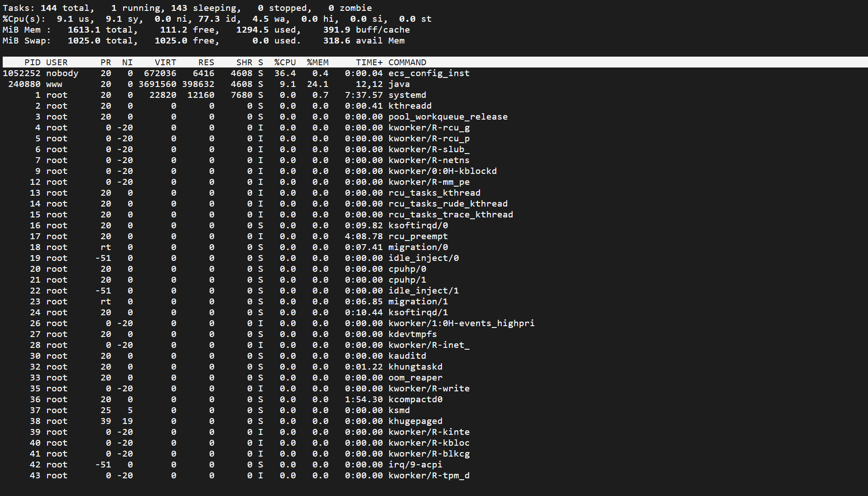Select the %MEM column header
The width and height of the screenshot is (868, 496).
tap(317, 63)
